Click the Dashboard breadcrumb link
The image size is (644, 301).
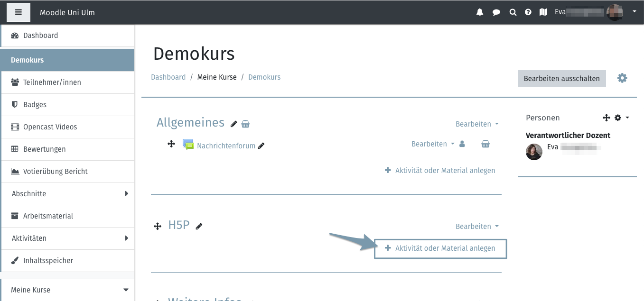(168, 77)
